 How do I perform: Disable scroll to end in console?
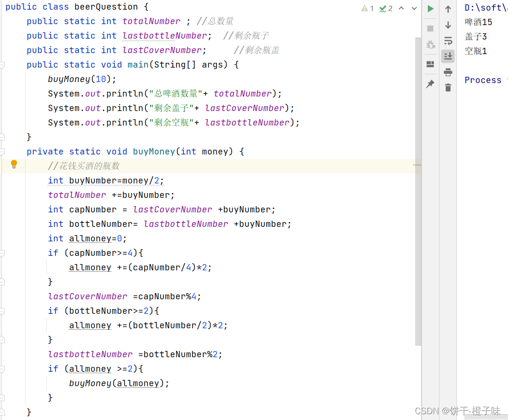[448, 56]
